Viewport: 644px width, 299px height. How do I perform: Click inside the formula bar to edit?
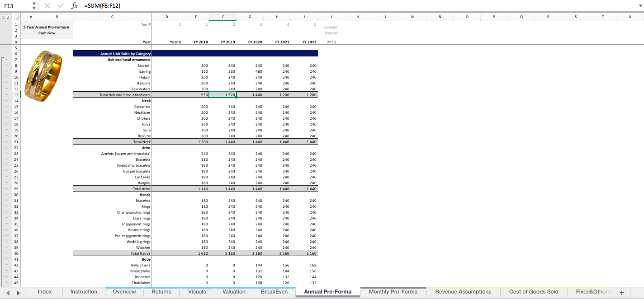pyautogui.click(x=181, y=6)
